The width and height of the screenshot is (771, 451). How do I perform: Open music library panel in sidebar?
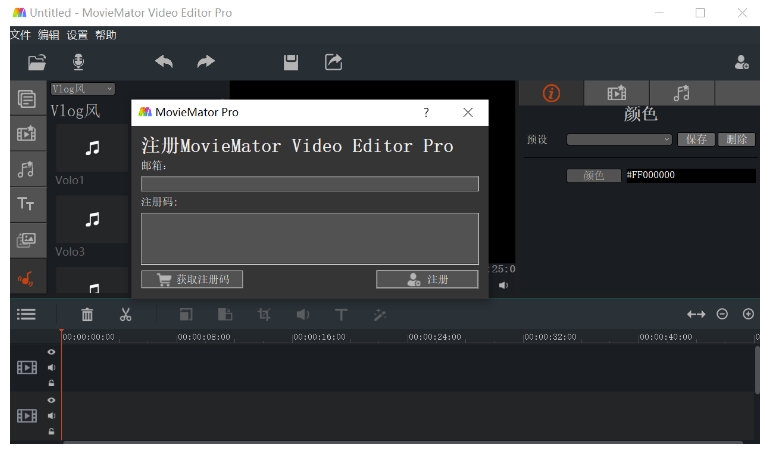[27, 279]
